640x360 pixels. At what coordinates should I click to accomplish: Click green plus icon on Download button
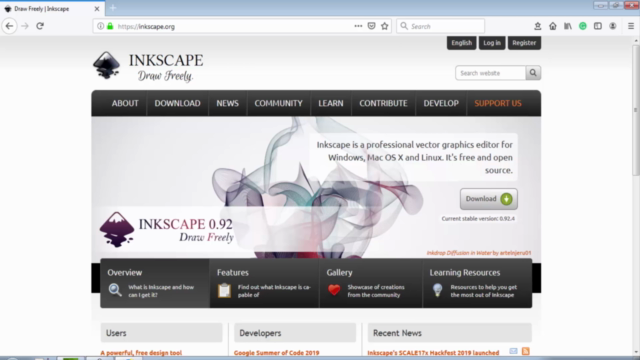[x=506, y=199]
